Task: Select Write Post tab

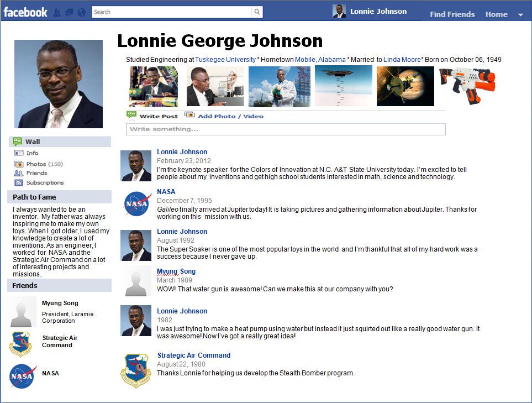Action: (x=159, y=116)
